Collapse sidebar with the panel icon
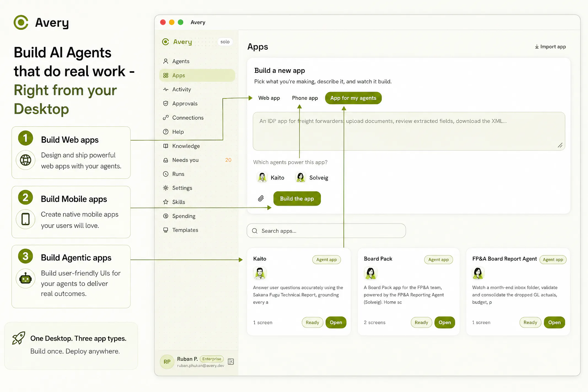This screenshot has width=588, height=392. point(231,362)
